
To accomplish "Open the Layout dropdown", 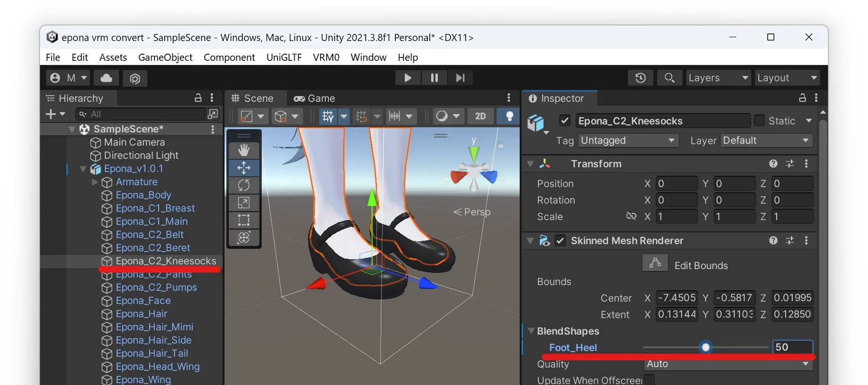I will pos(787,78).
